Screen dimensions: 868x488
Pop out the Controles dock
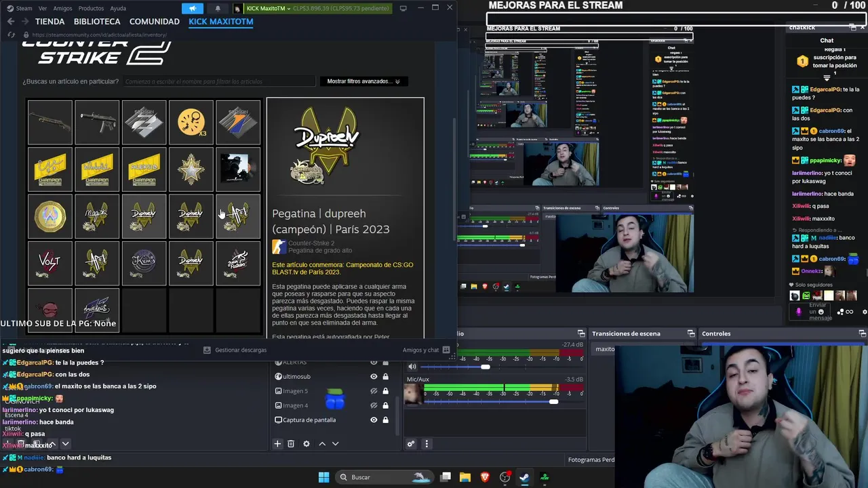coord(863,333)
